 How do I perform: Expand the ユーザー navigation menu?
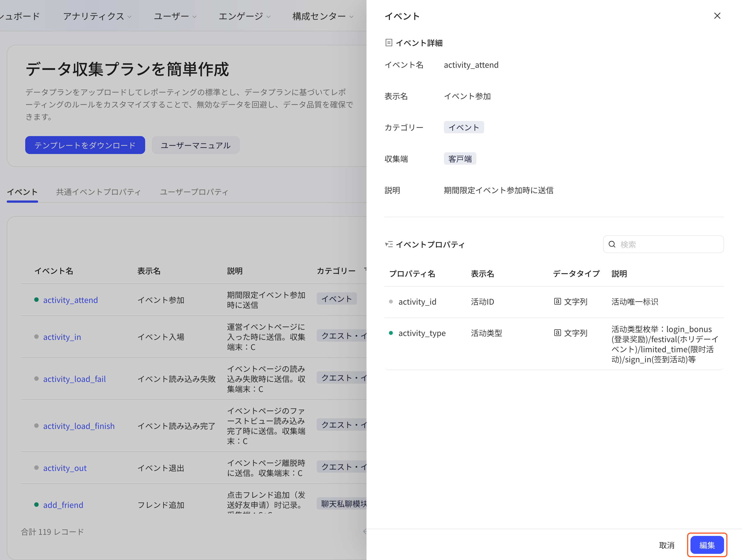pos(175,16)
